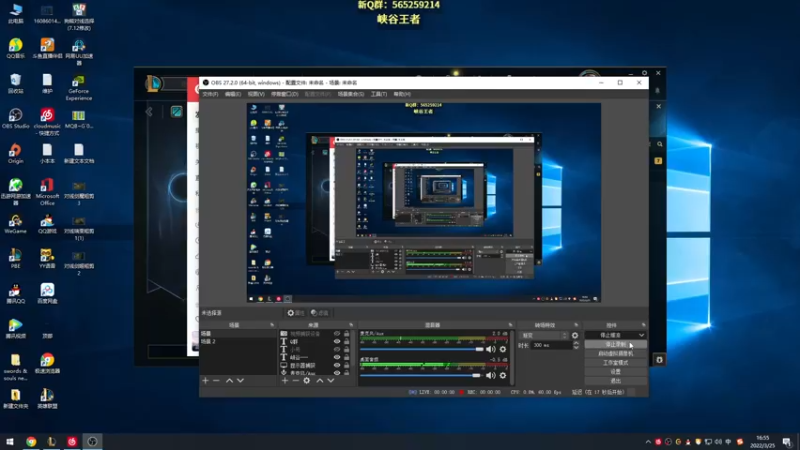Toggle lock on third source, 小号 text
800x450 pixels.
coord(347,349)
